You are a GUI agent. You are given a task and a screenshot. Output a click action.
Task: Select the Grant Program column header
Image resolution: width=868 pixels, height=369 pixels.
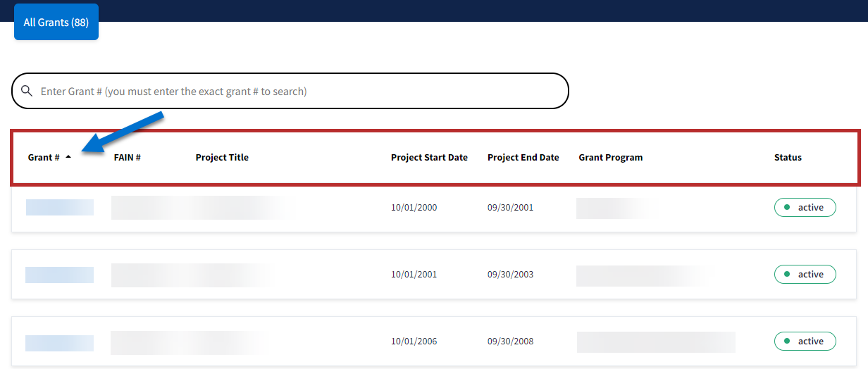pyautogui.click(x=611, y=158)
